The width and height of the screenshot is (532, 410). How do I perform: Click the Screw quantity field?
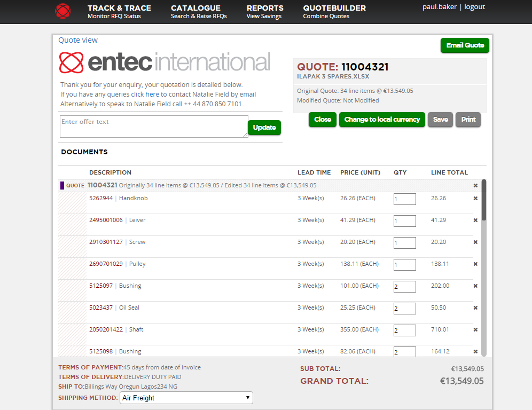coord(405,243)
